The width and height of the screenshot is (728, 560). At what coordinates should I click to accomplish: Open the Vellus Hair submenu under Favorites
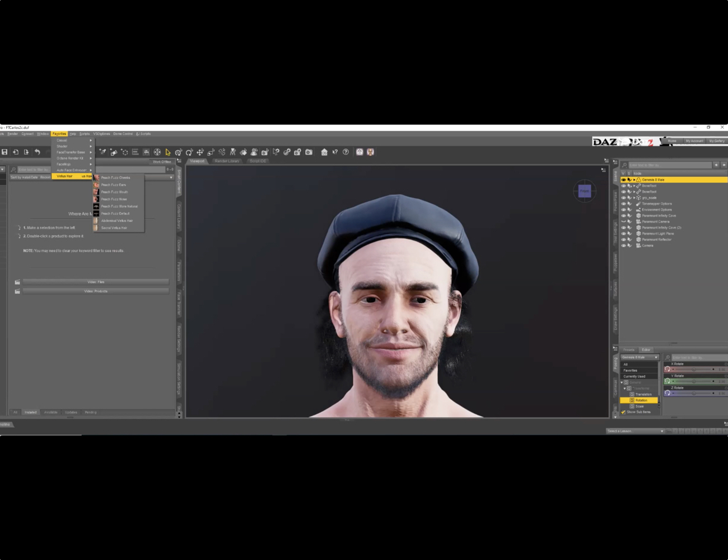coord(64,176)
